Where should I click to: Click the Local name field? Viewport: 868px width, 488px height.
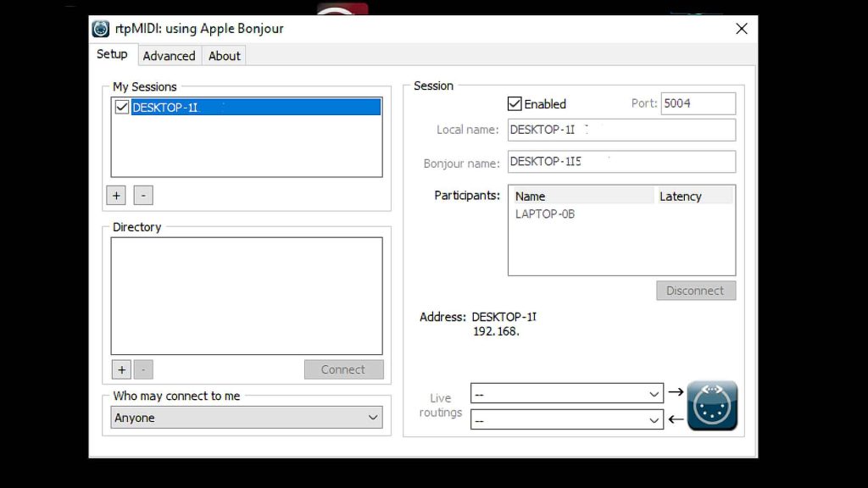pos(621,130)
